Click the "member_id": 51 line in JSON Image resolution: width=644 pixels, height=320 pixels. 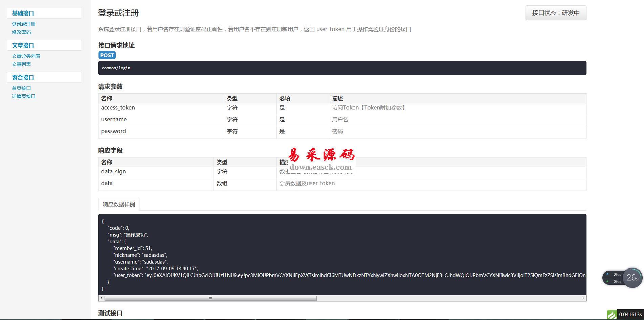click(133, 248)
